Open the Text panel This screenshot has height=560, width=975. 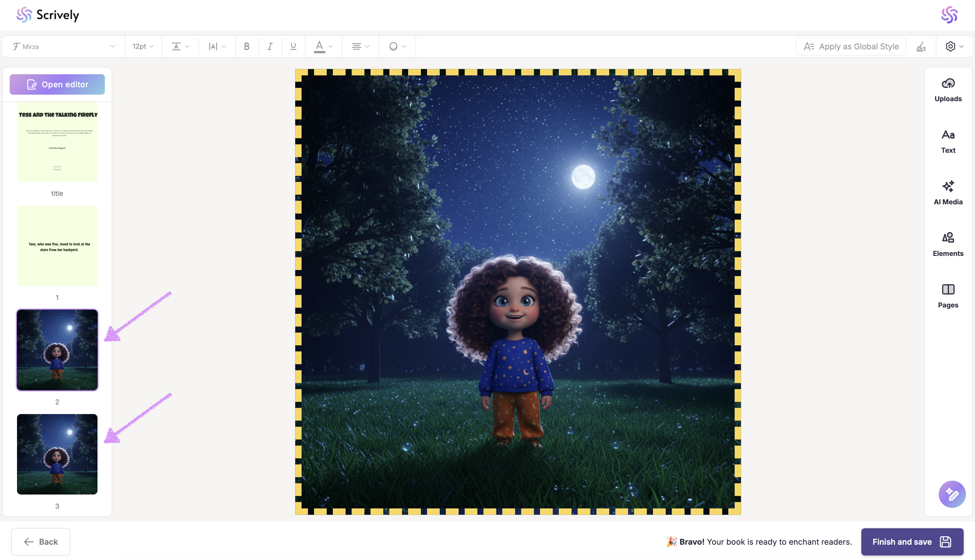click(x=948, y=141)
